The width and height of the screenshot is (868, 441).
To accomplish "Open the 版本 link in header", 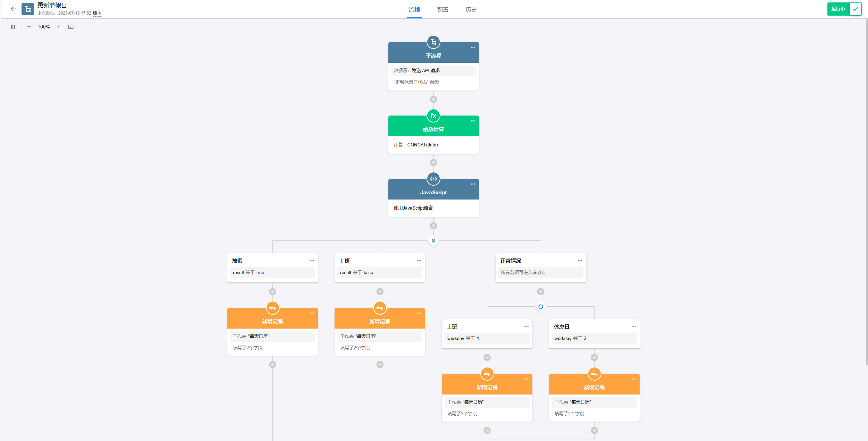I will (97, 13).
